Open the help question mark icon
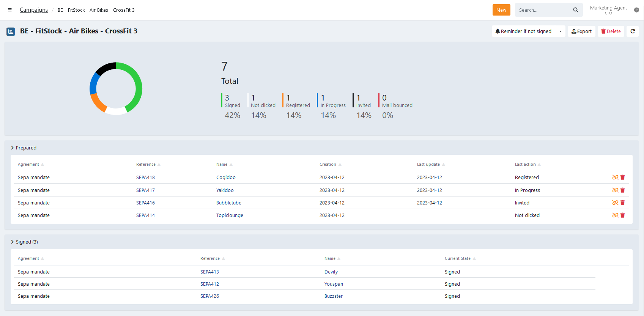This screenshot has width=644, height=316. (x=636, y=10)
